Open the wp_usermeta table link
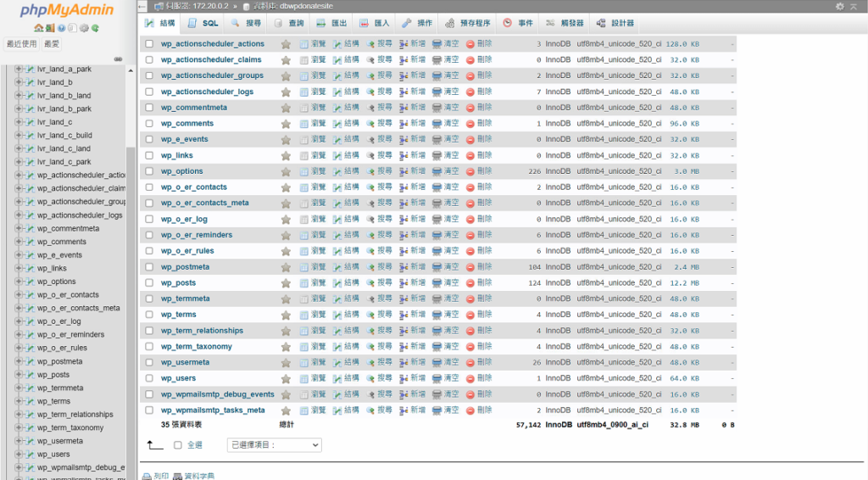 (x=185, y=362)
